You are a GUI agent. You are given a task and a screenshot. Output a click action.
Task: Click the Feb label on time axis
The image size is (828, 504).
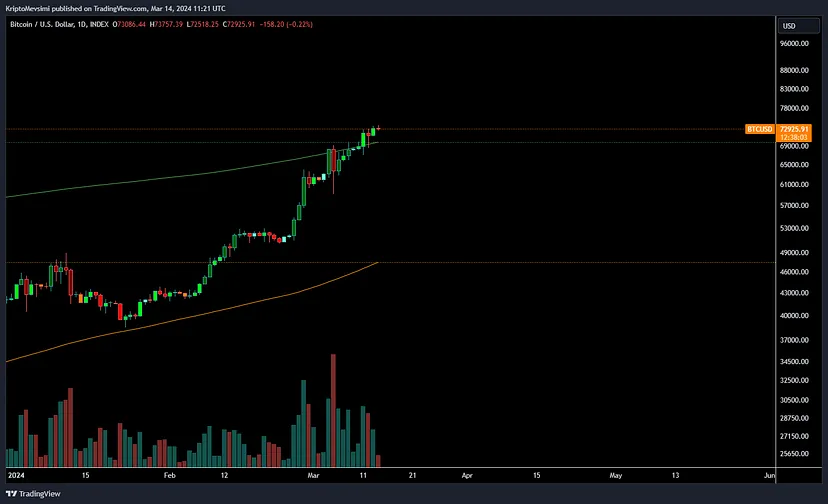tap(170, 475)
